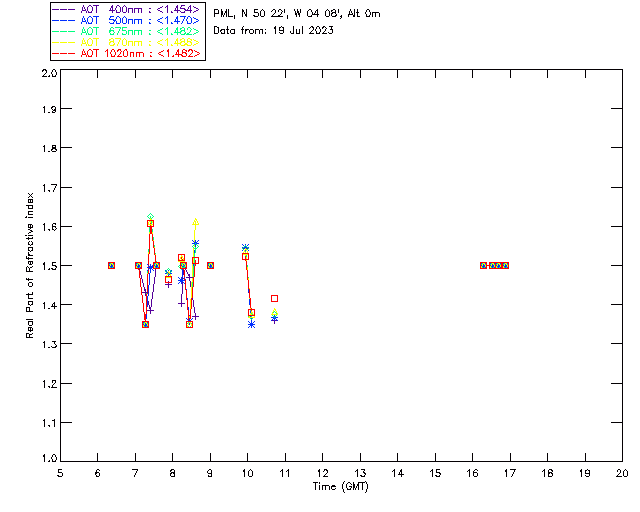Click the x-axis tick label 10
Image resolution: width=640 pixels, height=512 pixels.
(247, 473)
